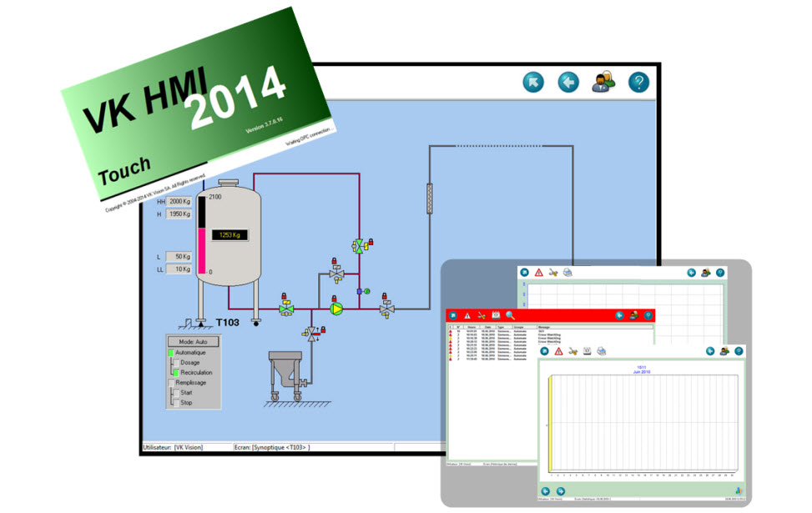Image resolution: width=812 pixels, height=513 pixels.
Task: Toggle the Stop checkbox
Action: click(176, 403)
